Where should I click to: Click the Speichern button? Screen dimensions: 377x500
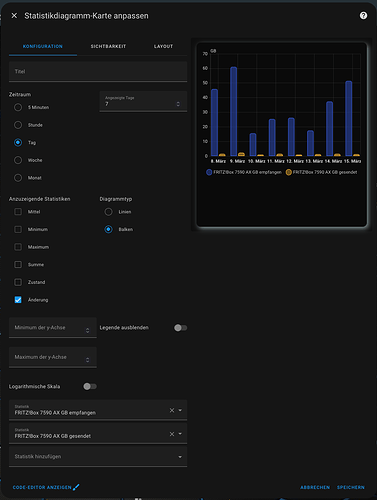[x=351, y=487]
